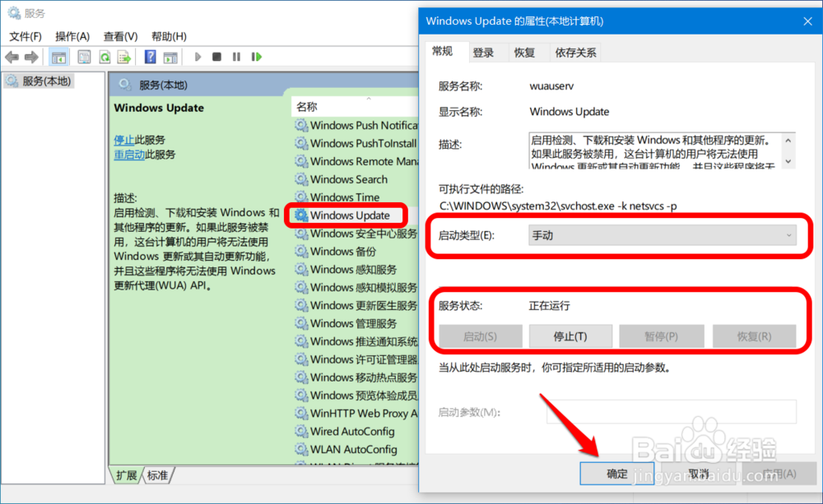Click the 启动(S) button
823x504 pixels.
click(481, 336)
